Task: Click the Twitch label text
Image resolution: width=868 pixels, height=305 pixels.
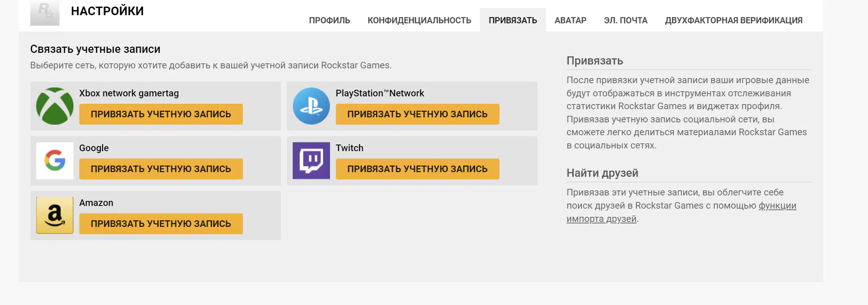Action: (x=349, y=148)
